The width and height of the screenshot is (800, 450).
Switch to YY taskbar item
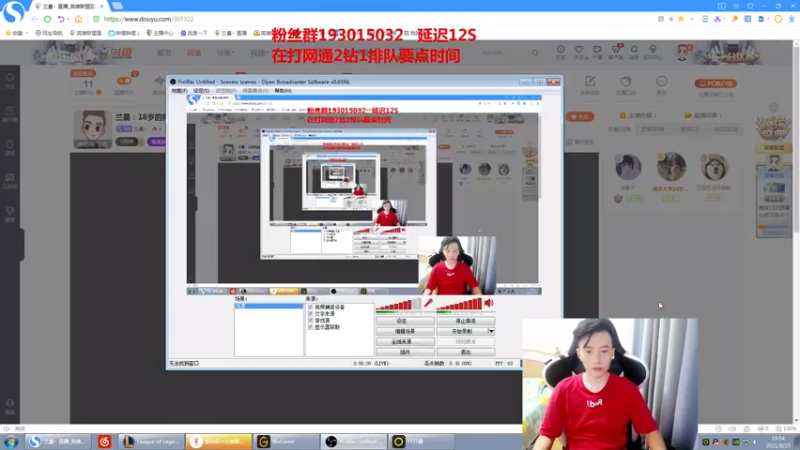[x=421, y=442]
